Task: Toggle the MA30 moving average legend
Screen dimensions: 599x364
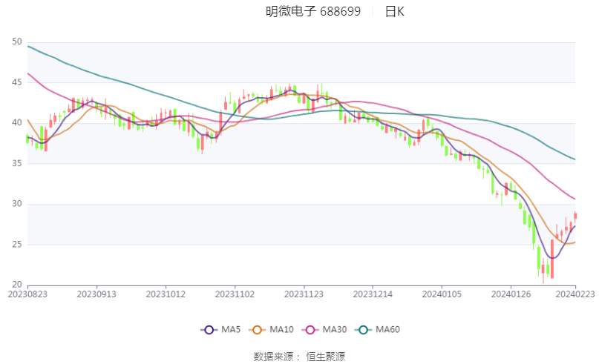Action: point(324,330)
